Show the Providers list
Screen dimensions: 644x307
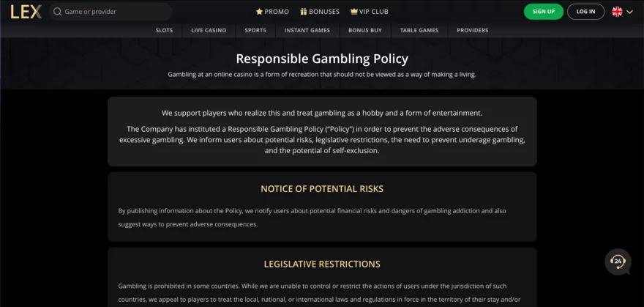473,30
